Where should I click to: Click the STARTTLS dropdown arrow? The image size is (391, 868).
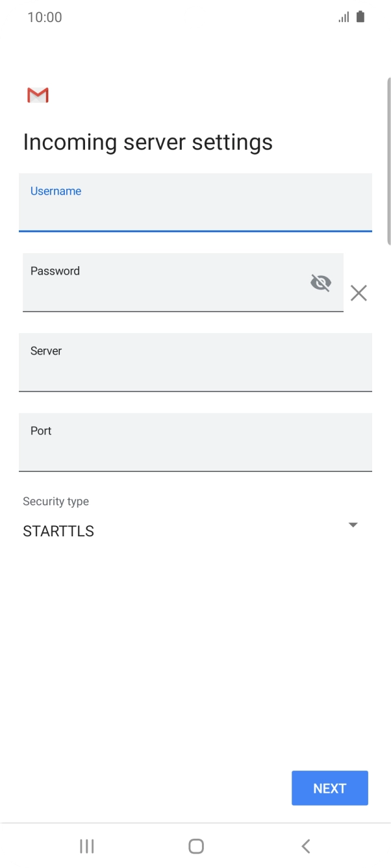[x=353, y=525]
